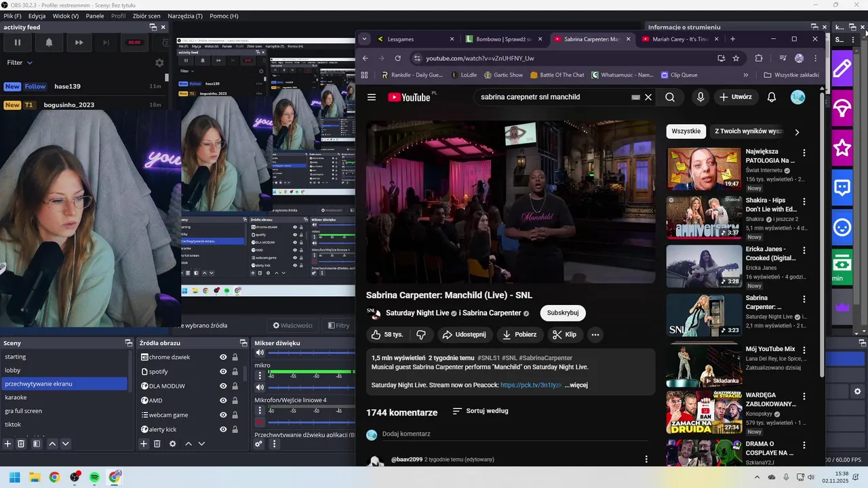Open activity feed settings gear
The height and width of the screenshot is (488, 868).
pos(159,62)
